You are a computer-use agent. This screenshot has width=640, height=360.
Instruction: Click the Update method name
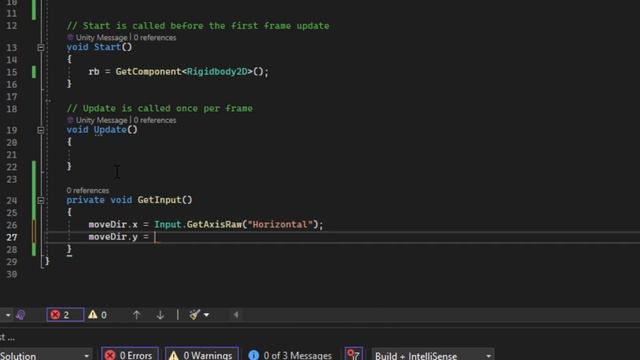tap(110, 130)
